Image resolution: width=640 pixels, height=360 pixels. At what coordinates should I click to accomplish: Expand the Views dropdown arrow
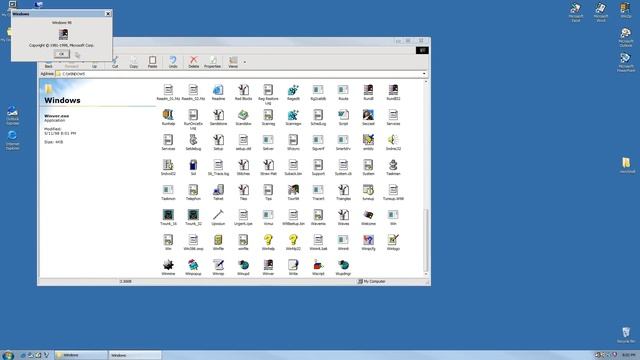245,62
